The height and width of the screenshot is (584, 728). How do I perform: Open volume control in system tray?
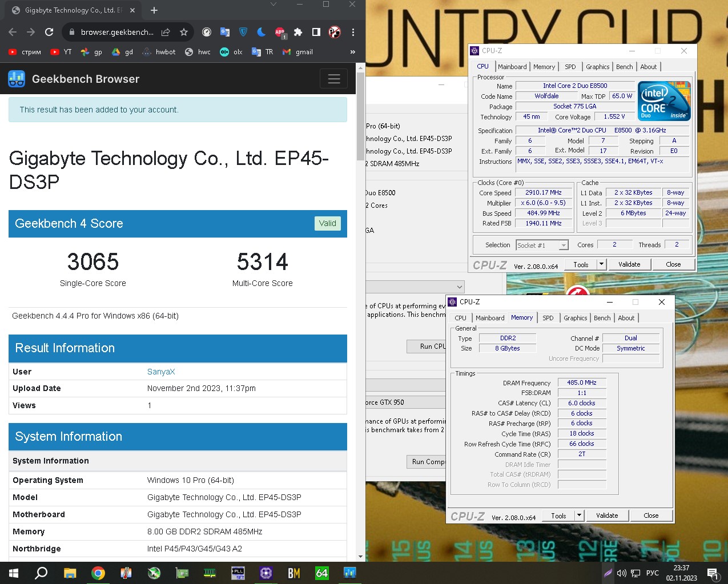pyautogui.click(x=621, y=573)
